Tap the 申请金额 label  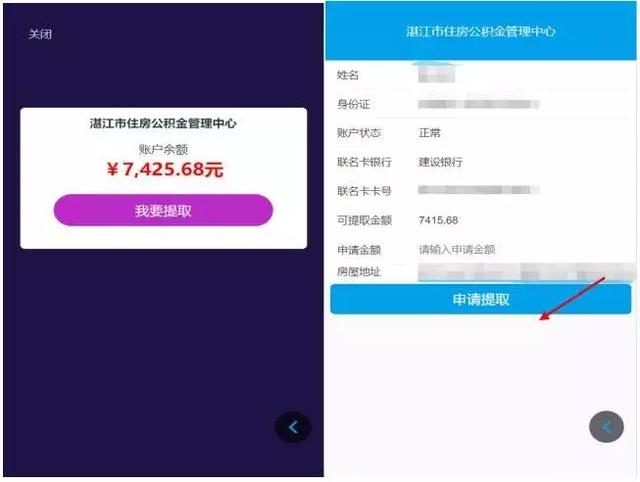point(359,250)
